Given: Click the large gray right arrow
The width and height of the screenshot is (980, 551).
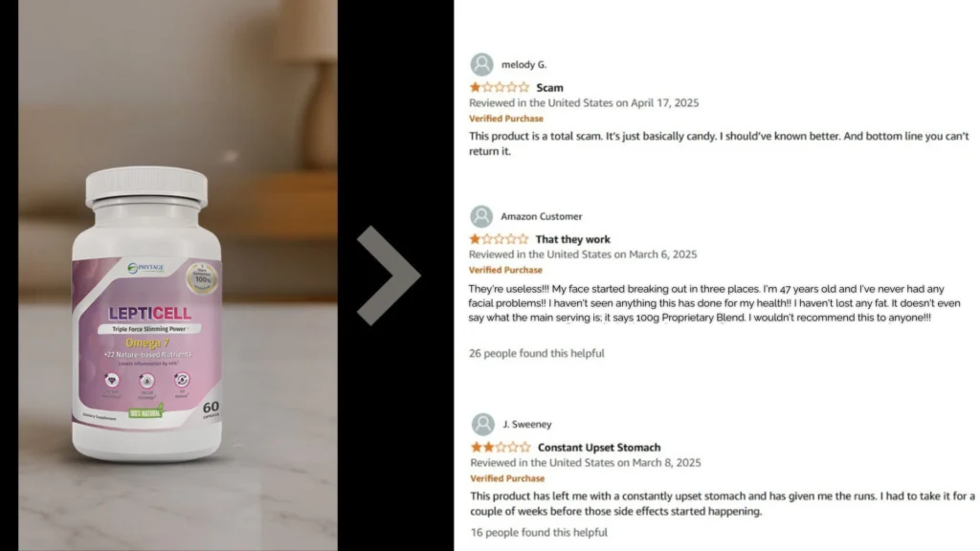Looking at the screenshot, I should coord(389,275).
